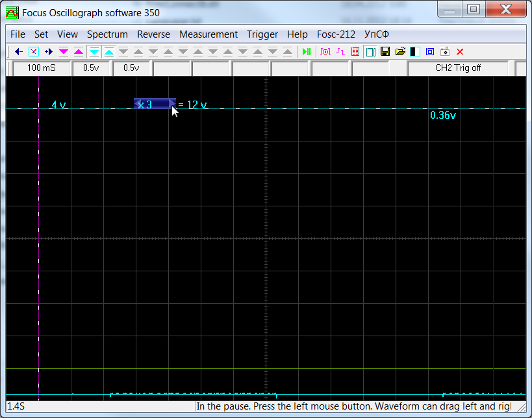
Task: Click the 4 v cursor label
Action: point(58,104)
